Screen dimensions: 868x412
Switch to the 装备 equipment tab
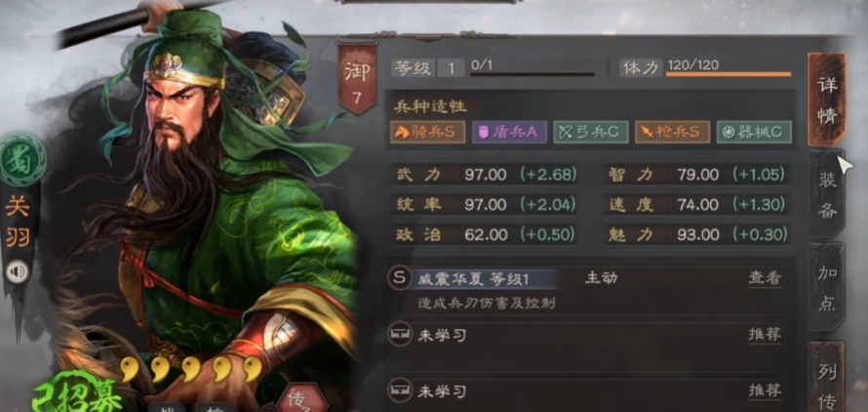click(827, 194)
